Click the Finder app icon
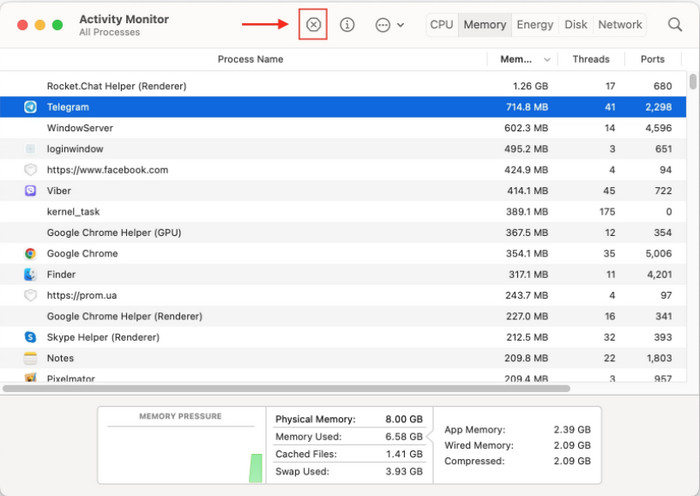The height and width of the screenshot is (496, 700). [x=30, y=274]
